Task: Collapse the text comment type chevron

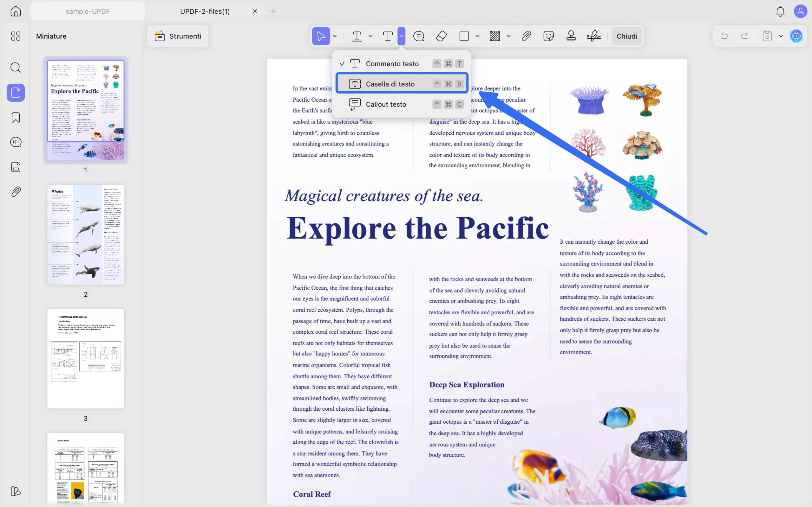Action: tap(401, 36)
